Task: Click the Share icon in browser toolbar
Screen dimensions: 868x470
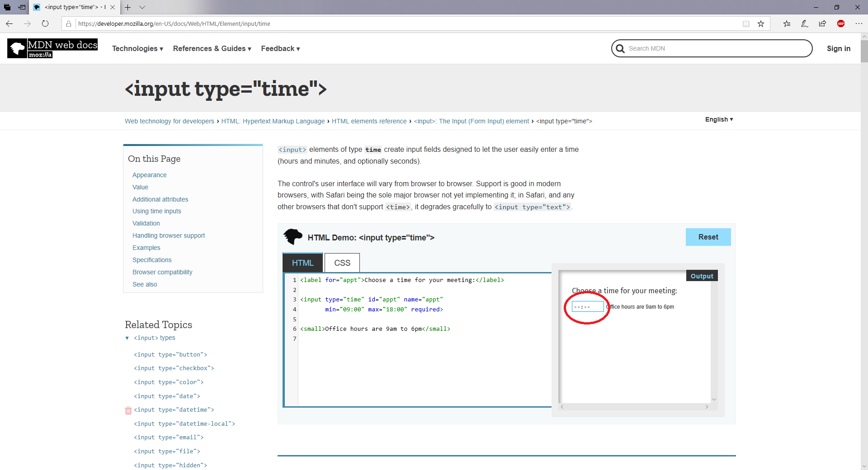Action: point(823,23)
